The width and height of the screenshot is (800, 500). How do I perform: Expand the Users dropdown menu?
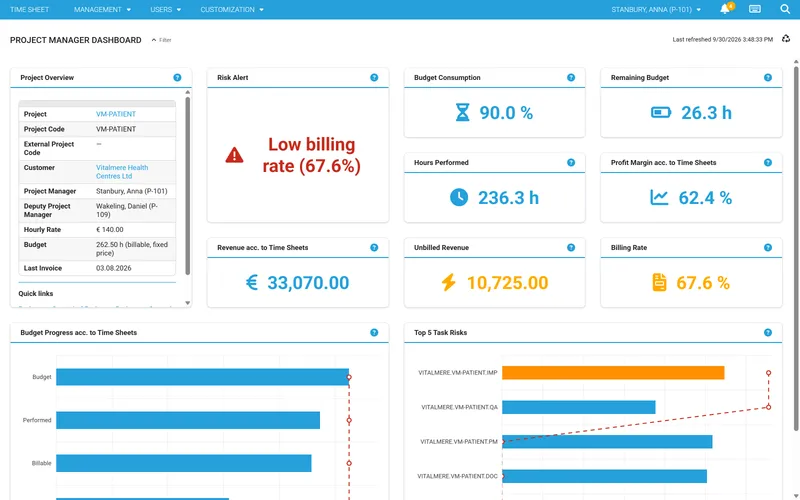pyautogui.click(x=165, y=9)
